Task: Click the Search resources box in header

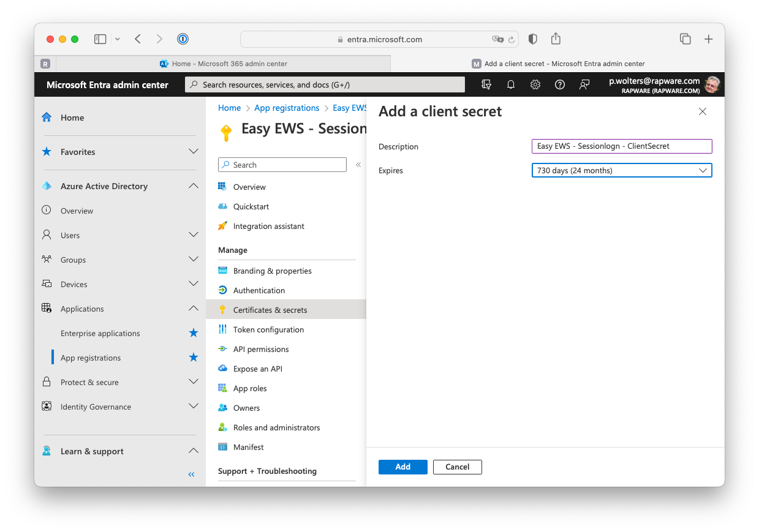Action: pyautogui.click(x=325, y=84)
